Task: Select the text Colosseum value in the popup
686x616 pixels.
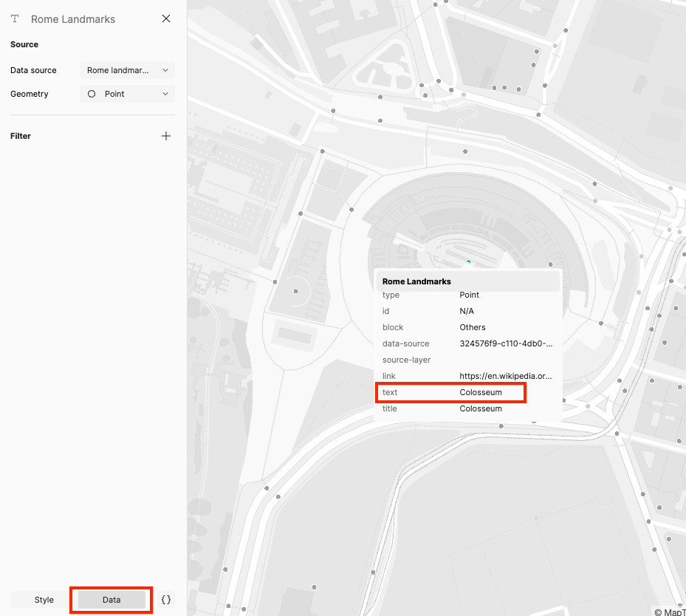Action: (x=481, y=392)
